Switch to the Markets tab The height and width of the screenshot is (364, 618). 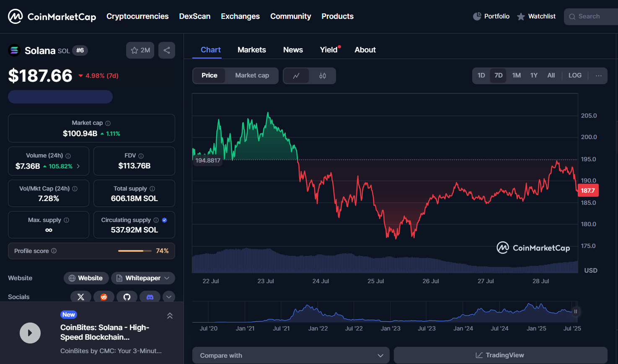(252, 50)
